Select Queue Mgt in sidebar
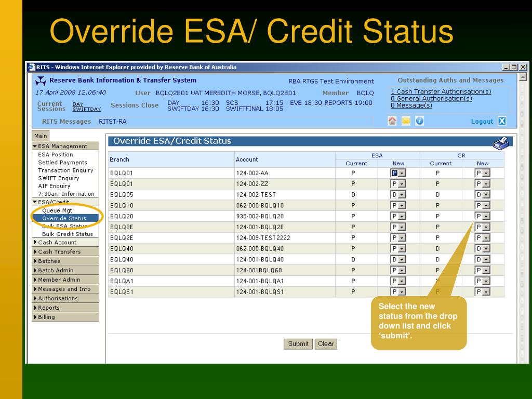The height and width of the screenshot is (399, 532). [57, 210]
